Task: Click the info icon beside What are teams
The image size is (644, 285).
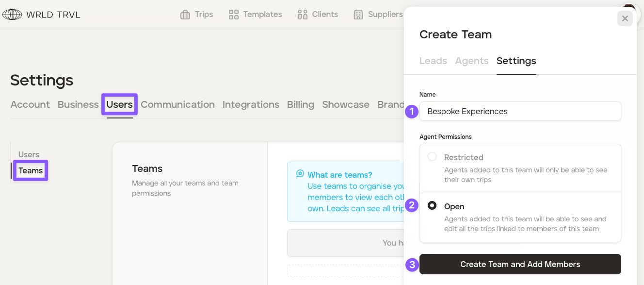Action: pyautogui.click(x=300, y=174)
